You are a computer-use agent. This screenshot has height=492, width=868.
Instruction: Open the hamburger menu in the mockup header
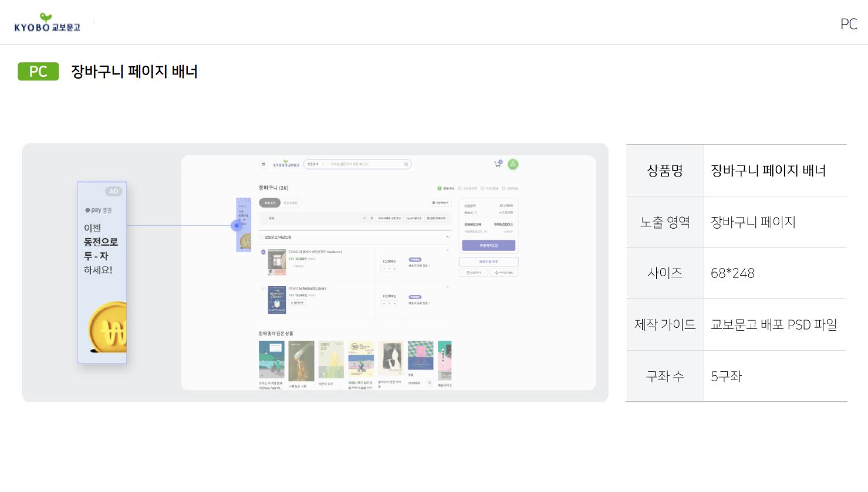[264, 164]
